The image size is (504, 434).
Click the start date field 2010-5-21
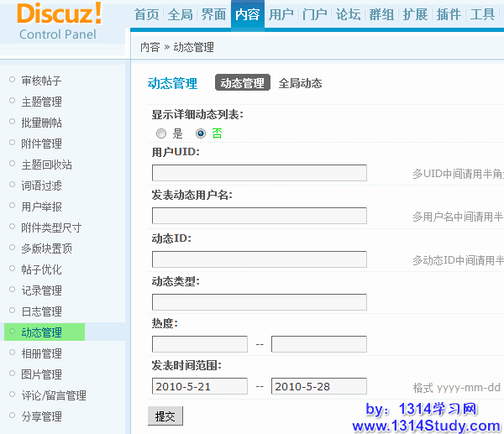coord(200,386)
